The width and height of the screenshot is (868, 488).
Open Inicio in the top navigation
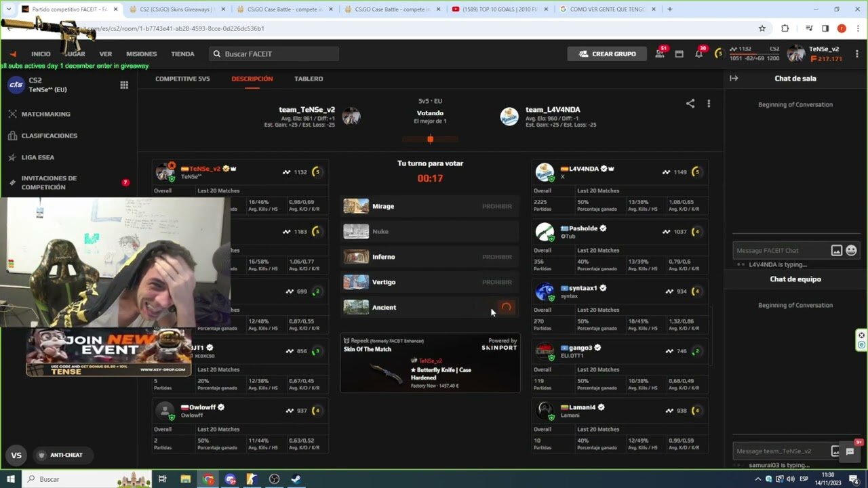(41, 54)
